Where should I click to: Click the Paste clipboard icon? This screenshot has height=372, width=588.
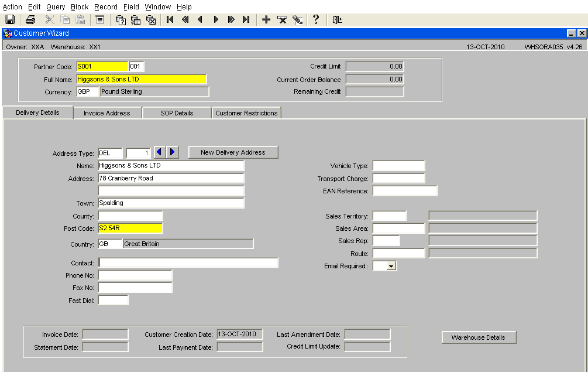tap(80, 19)
